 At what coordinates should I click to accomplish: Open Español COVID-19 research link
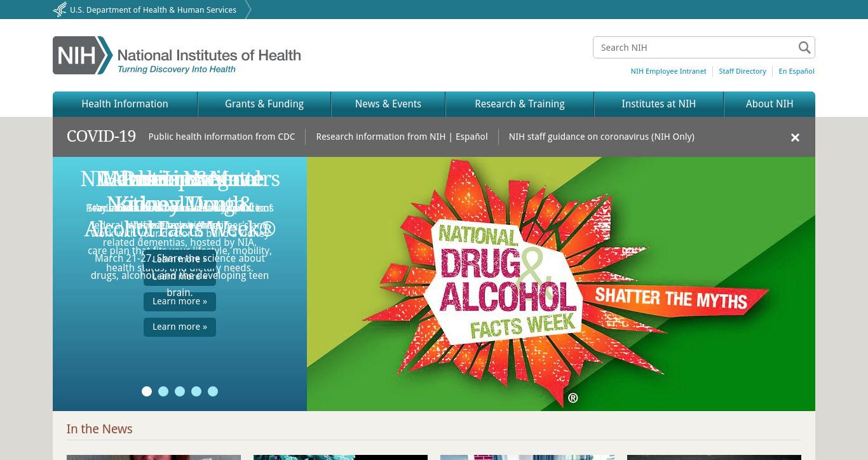[x=471, y=137]
